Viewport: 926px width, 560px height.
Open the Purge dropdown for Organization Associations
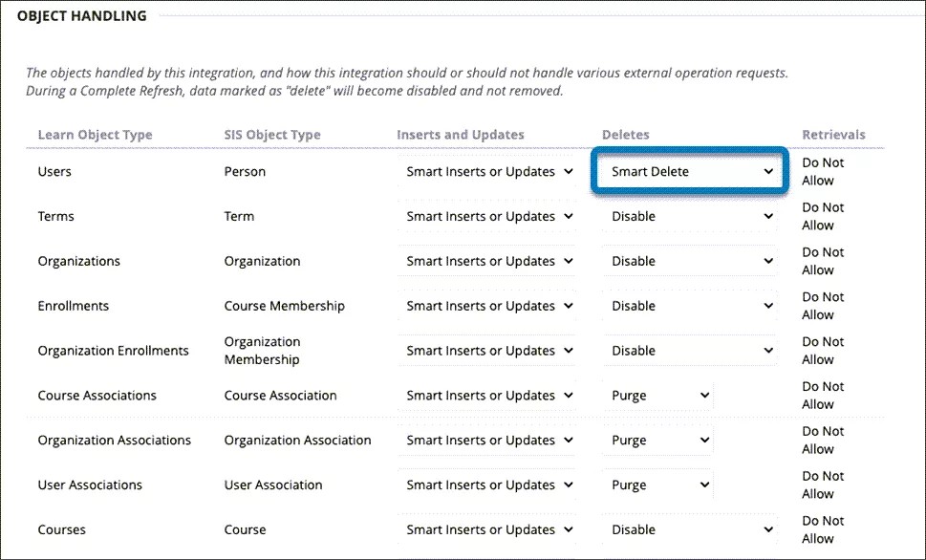tap(657, 440)
